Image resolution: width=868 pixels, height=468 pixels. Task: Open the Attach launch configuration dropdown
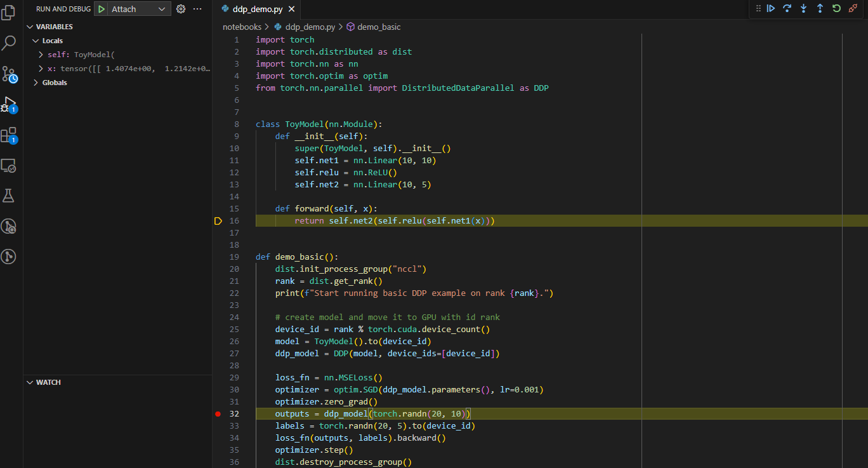(x=161, y=9)
